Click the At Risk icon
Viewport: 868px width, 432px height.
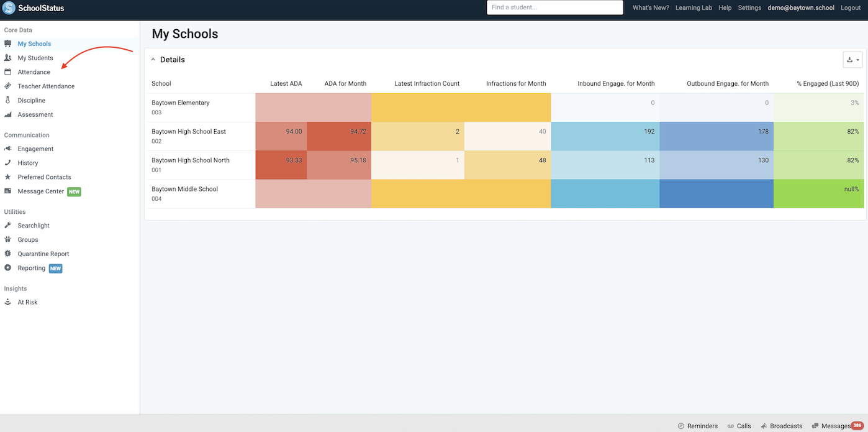point(8,302)
